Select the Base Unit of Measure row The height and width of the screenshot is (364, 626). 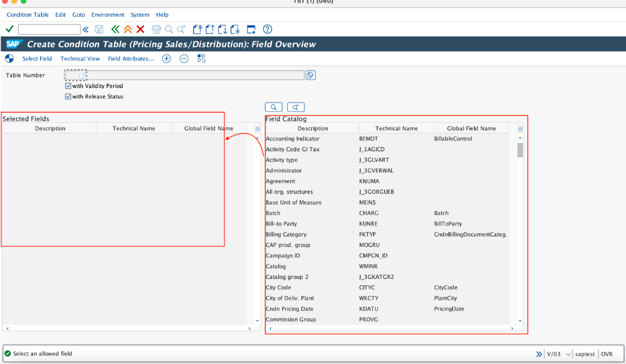coord(387,202)
